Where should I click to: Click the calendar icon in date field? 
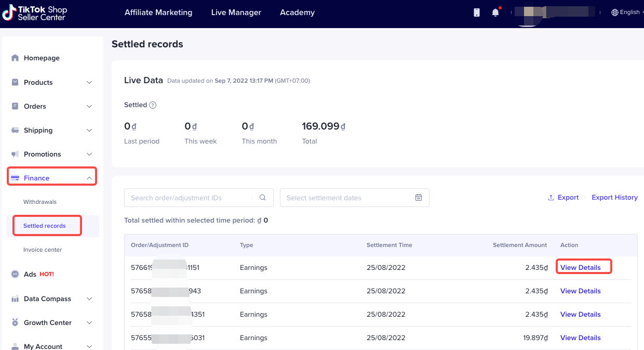pos(419,198)
